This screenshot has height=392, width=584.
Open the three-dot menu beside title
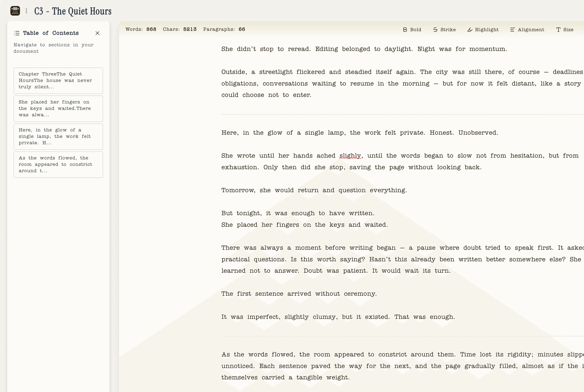click(26, 11)
